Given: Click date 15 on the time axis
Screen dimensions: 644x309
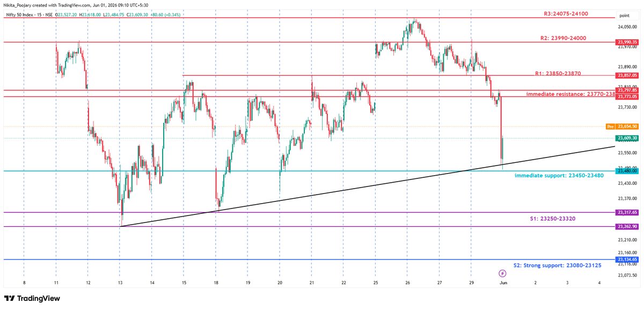Looking at the screenshot, I should click(x=184, y=282).
